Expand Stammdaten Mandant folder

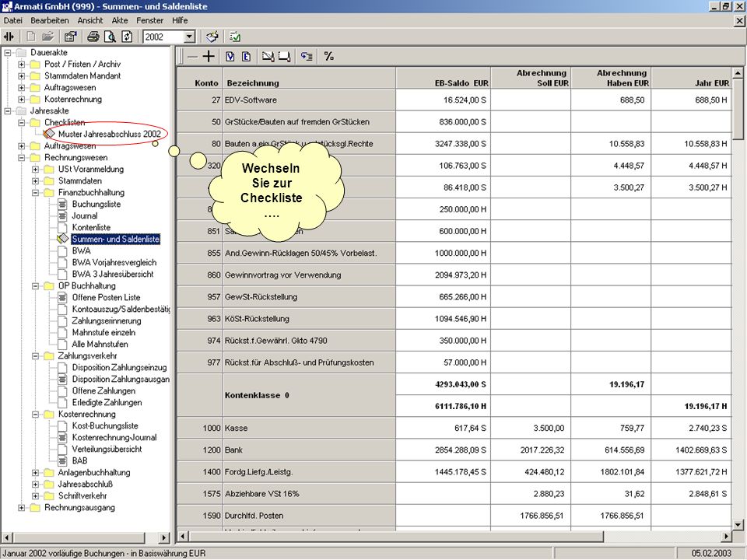click(x=22, y=75)
